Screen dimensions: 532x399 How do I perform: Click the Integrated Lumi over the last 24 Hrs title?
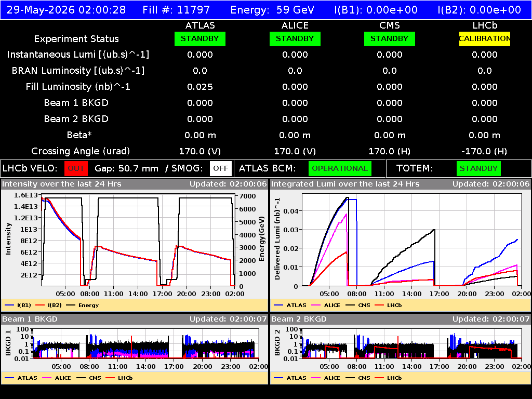[345, 184]
